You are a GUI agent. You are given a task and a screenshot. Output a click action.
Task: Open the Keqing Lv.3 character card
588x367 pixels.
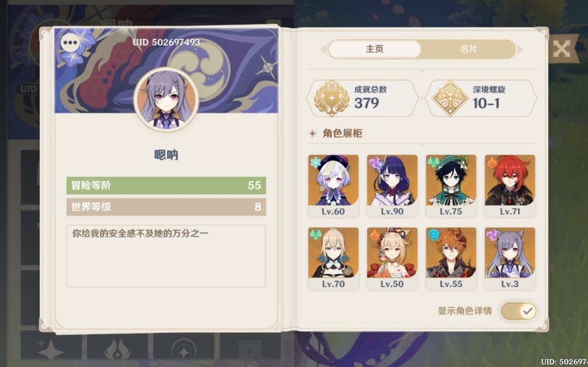tap(510, 258)
